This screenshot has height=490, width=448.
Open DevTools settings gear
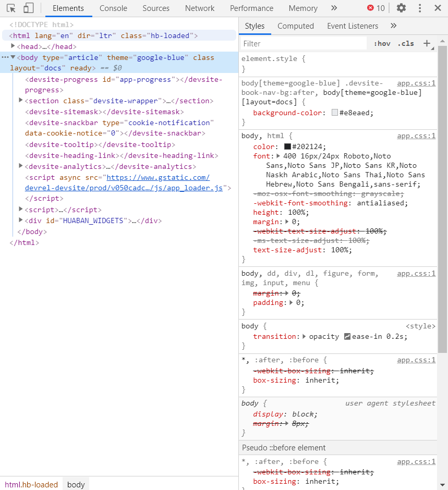coord(401,8)
